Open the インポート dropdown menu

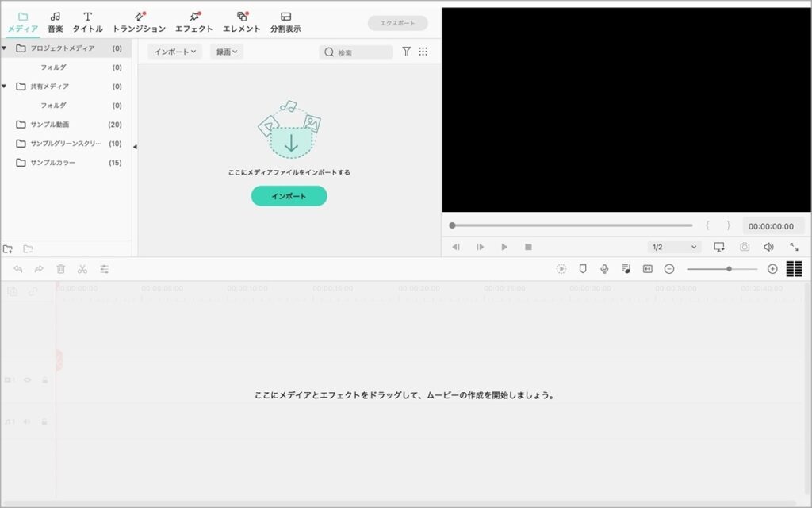click(175, 52)
